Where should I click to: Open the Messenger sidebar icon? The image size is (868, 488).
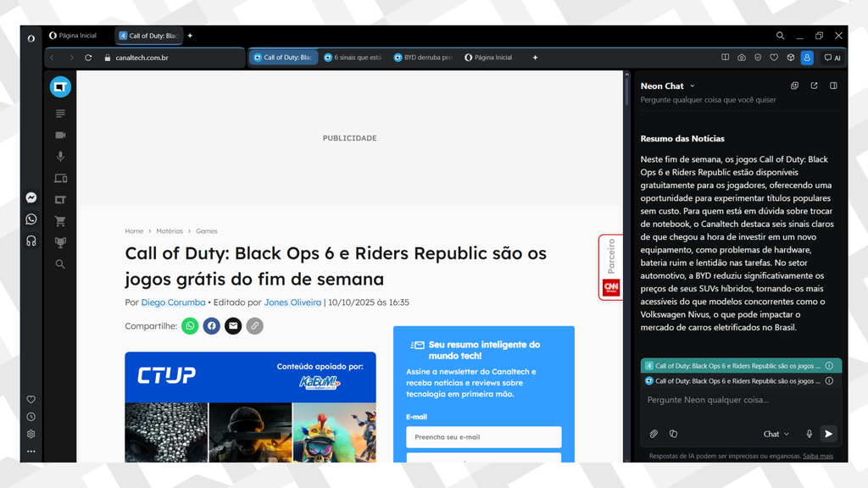point(31,197)
